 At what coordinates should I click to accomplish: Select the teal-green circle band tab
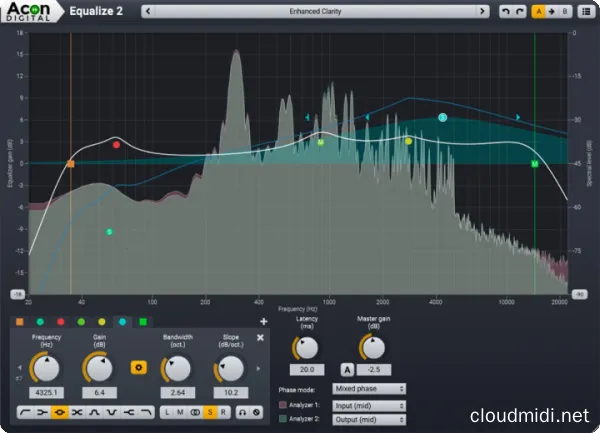(x=40, y=322)
